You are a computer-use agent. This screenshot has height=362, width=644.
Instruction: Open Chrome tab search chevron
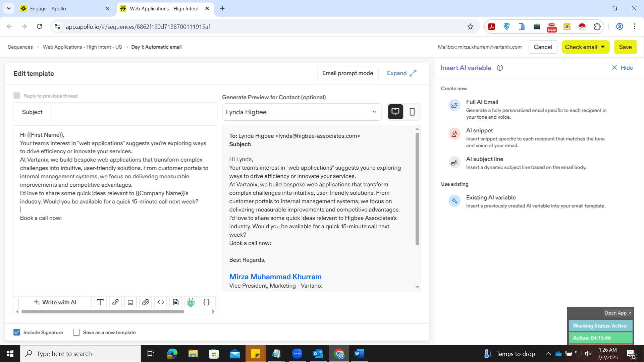(9, 8)
